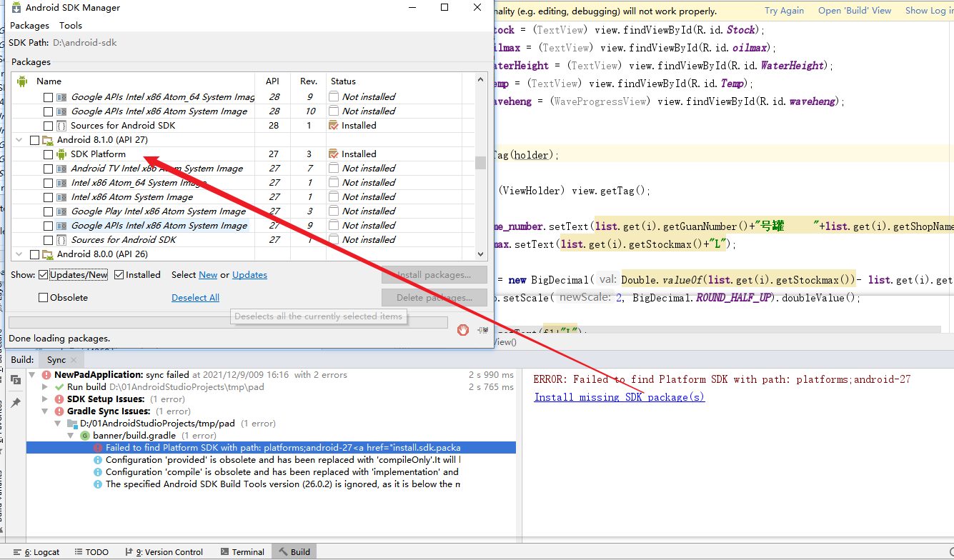Screen dimensions: 954x560
Task: Expand the Run build node
Action: pyautogui.click(x=45, y=387)
